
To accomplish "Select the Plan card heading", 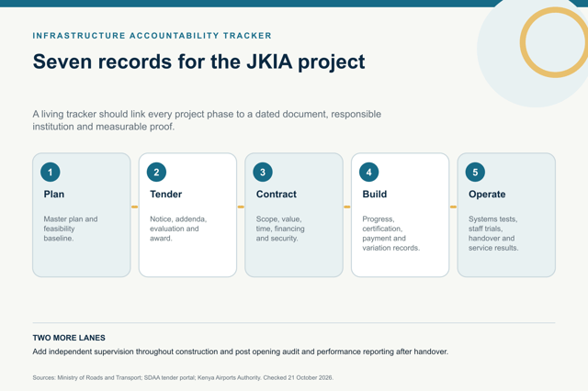I will [54, 194].
